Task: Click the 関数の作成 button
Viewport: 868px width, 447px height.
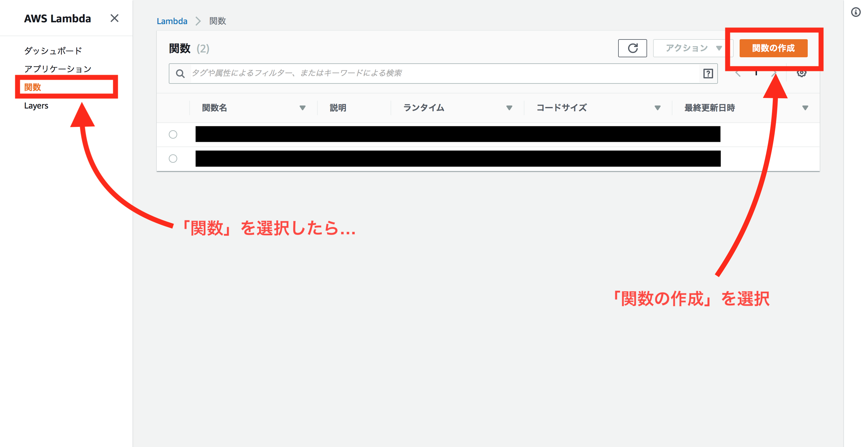Action: click(x=773, y=48)
